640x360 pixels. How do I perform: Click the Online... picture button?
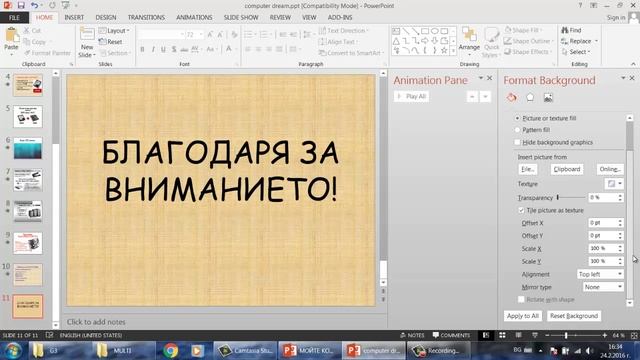[610, 169]
